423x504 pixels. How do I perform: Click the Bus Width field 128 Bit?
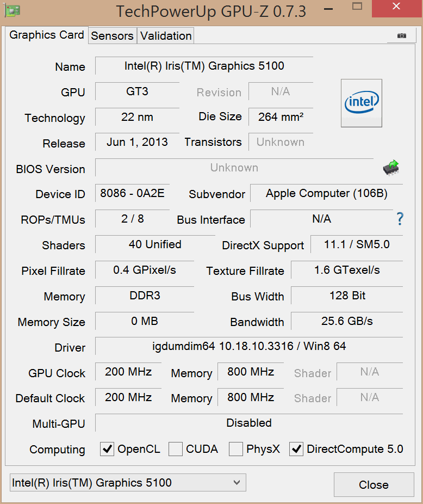click(x=347, y=296)
